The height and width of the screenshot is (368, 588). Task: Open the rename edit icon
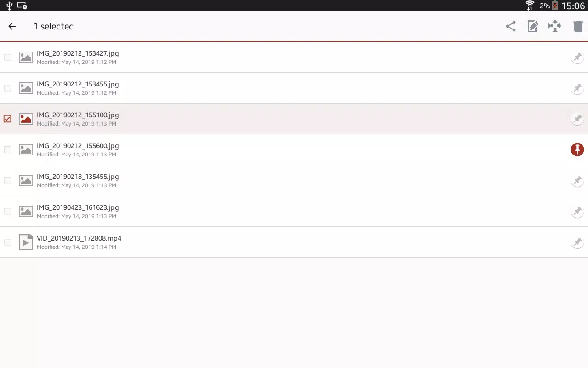[533, 26]
